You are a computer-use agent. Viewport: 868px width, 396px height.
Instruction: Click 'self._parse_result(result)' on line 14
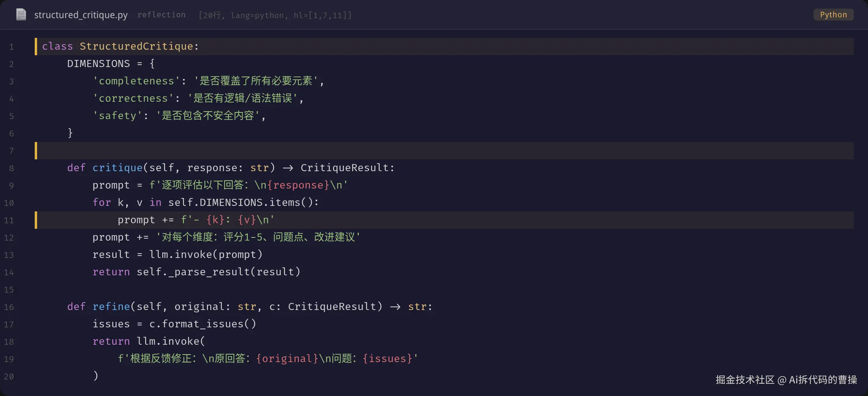coord(218,272)
